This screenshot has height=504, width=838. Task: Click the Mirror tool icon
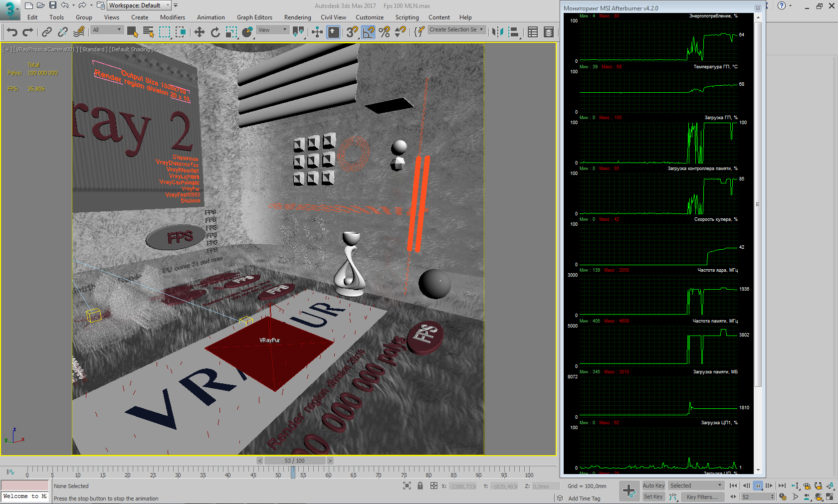[497, 32]
